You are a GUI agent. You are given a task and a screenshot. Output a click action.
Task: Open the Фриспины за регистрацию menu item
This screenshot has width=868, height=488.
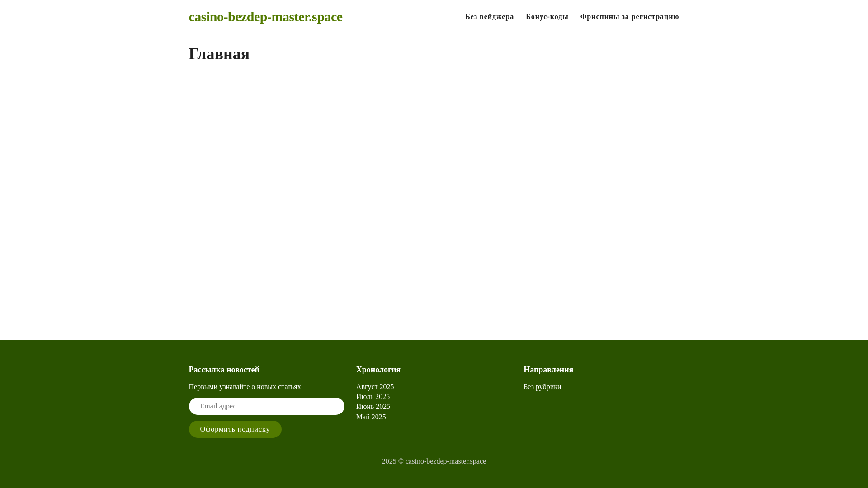tap(630, 17)
